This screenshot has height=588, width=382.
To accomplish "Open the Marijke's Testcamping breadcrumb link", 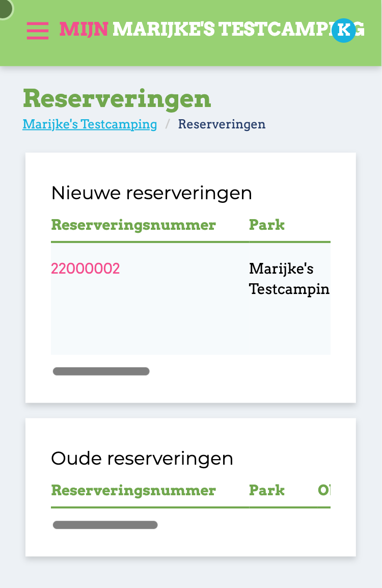I will point(90,124).
